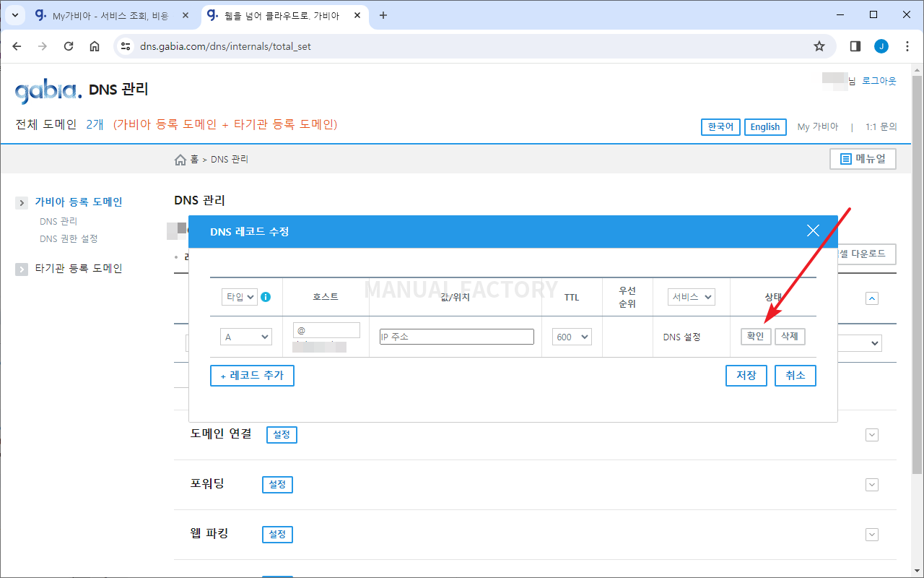The height and width of the screenshot is (578, 924).
Task: Switch to 가비아 클라우드 browser tab
Action: pyautogui.click(x=284, y=15)
